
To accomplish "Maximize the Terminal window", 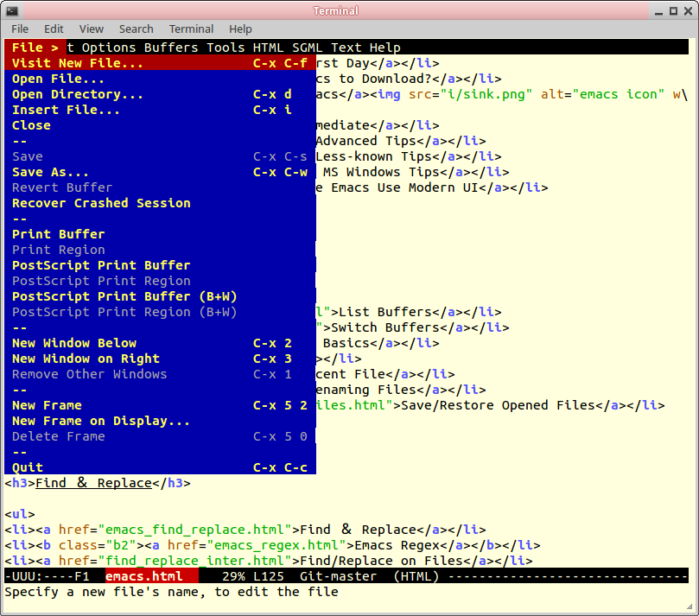I will [x=673, y=11].
